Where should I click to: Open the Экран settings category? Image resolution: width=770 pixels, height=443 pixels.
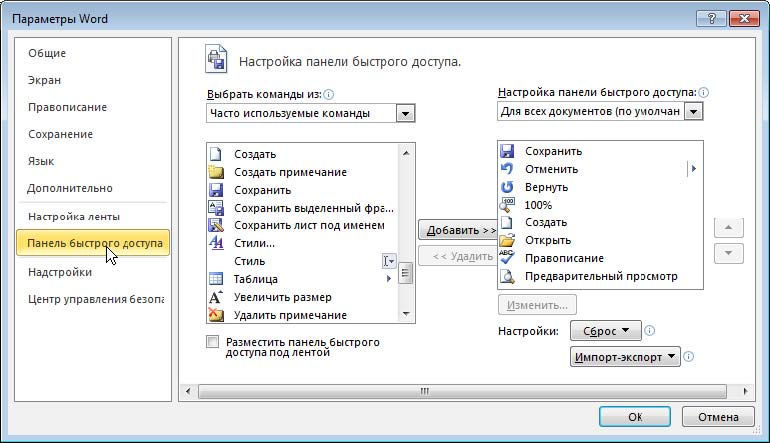[x=44, y=80]
